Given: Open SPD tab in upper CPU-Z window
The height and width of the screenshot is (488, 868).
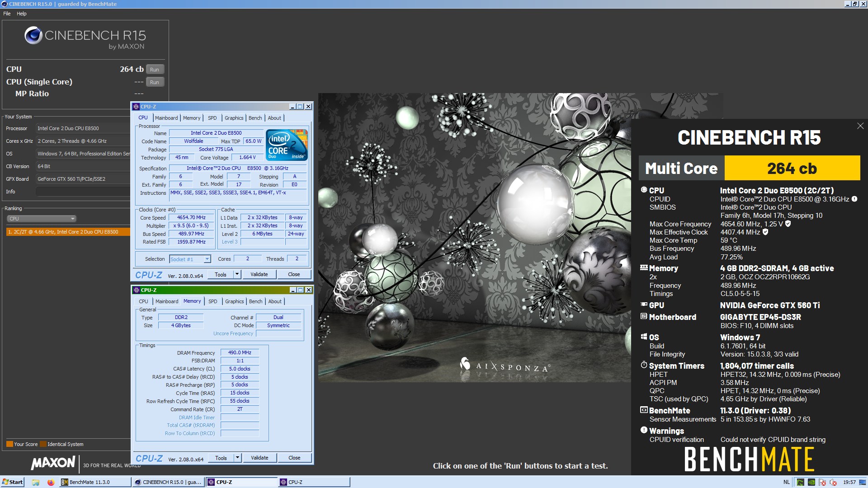Looking at the screenshot, I should coord(212,118).
